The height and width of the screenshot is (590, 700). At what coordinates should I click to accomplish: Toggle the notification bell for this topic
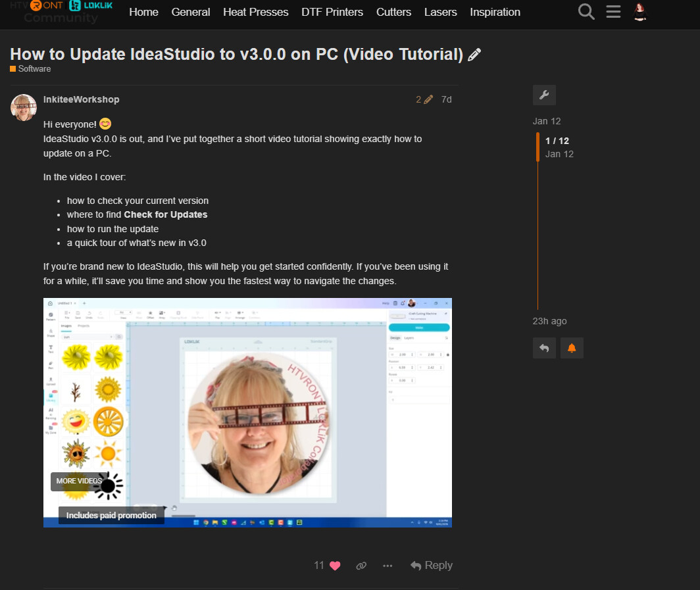pos(572,348)
